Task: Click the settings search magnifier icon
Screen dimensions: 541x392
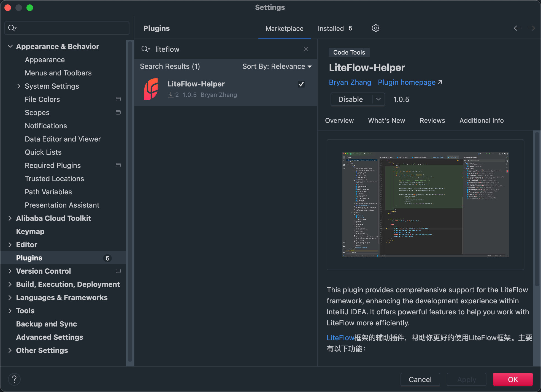Action: pos(12,28)
